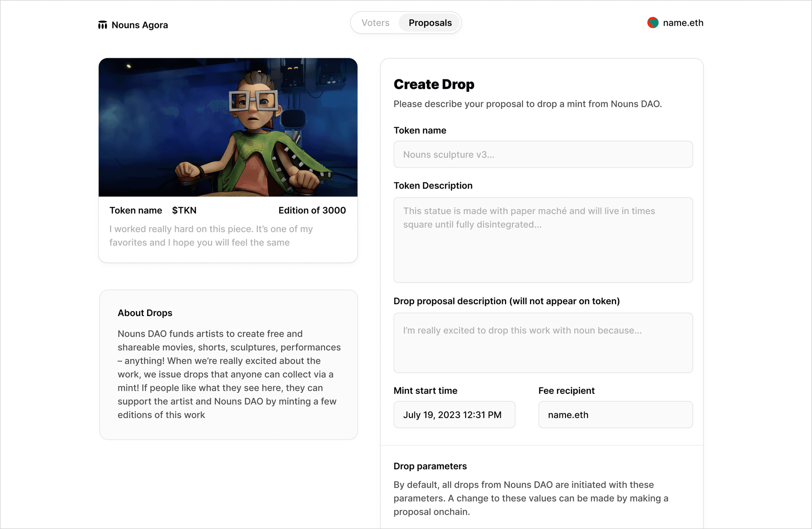Click the Nouns Agora home link
The width and height of the screenshot is (812, 529).
point(140,25)
